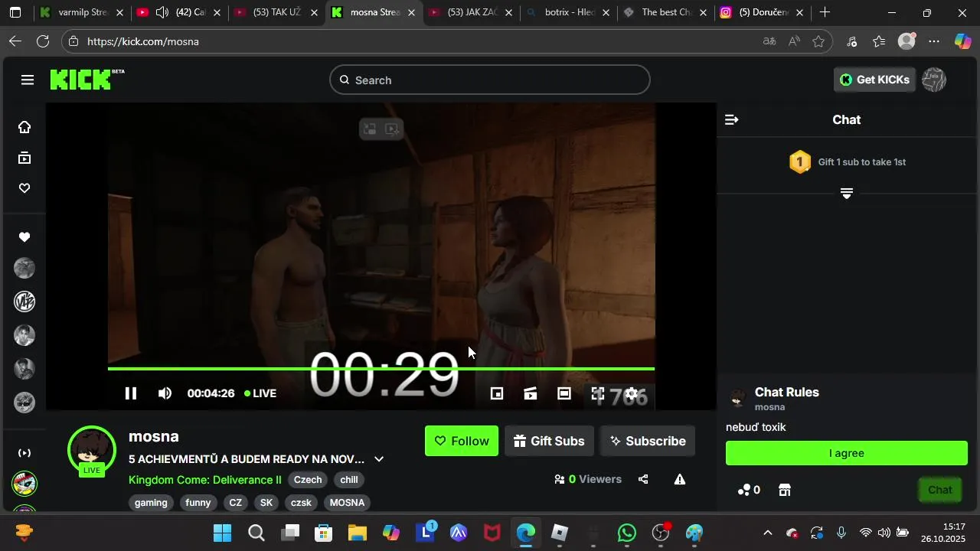Viewport: 980px width, 551px height.
Task: Open user profile avatar menu
Action: click(x=934, y=80)
